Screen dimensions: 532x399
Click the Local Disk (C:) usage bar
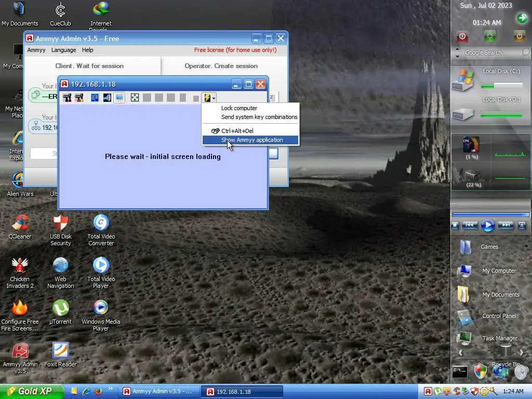coord(501,86)
